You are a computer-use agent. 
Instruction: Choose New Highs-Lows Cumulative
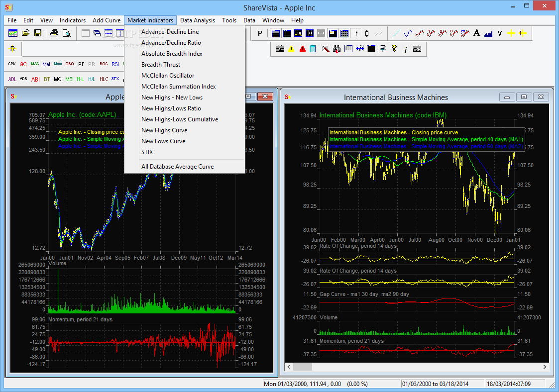185,119
